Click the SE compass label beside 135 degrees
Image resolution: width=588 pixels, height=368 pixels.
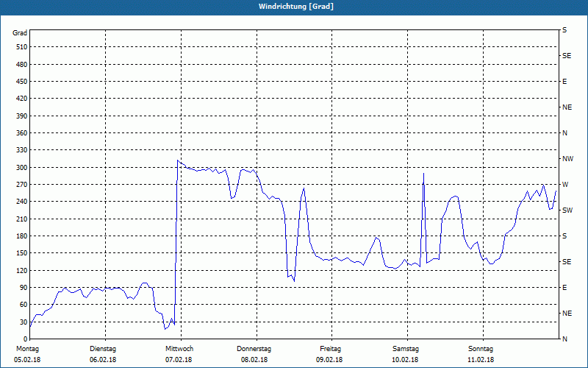pos(567,262)
